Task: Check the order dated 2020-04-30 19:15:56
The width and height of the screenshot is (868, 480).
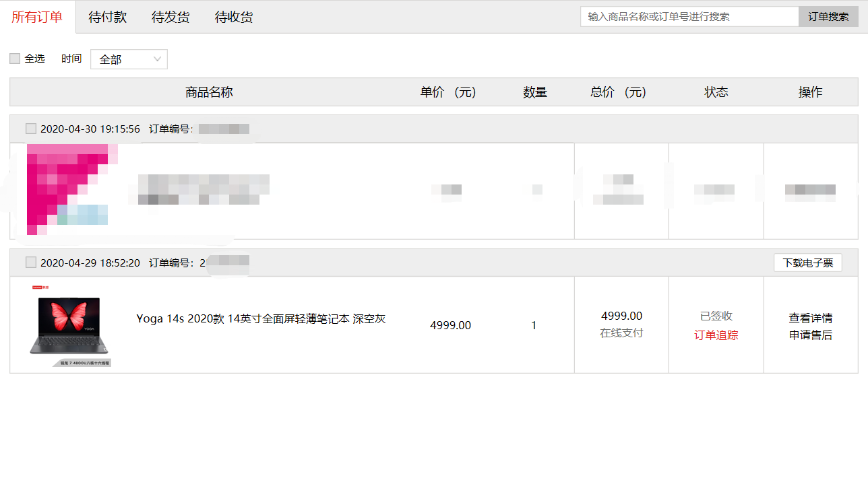Action: (x=31, y=129)
